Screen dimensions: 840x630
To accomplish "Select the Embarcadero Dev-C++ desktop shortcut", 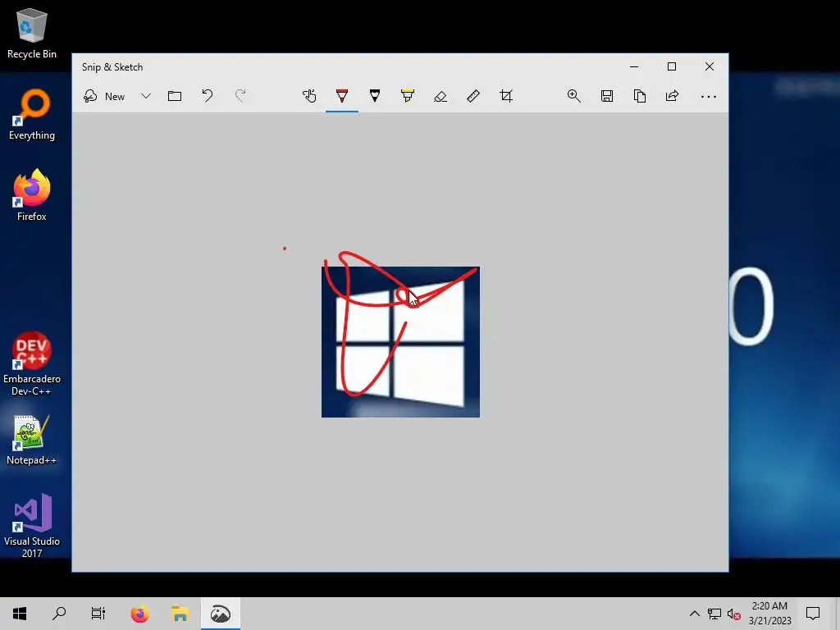I will 32,363.
